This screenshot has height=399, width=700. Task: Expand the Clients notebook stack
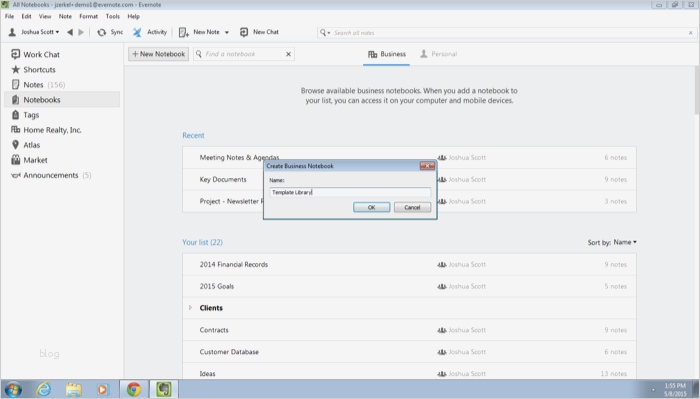190,308
